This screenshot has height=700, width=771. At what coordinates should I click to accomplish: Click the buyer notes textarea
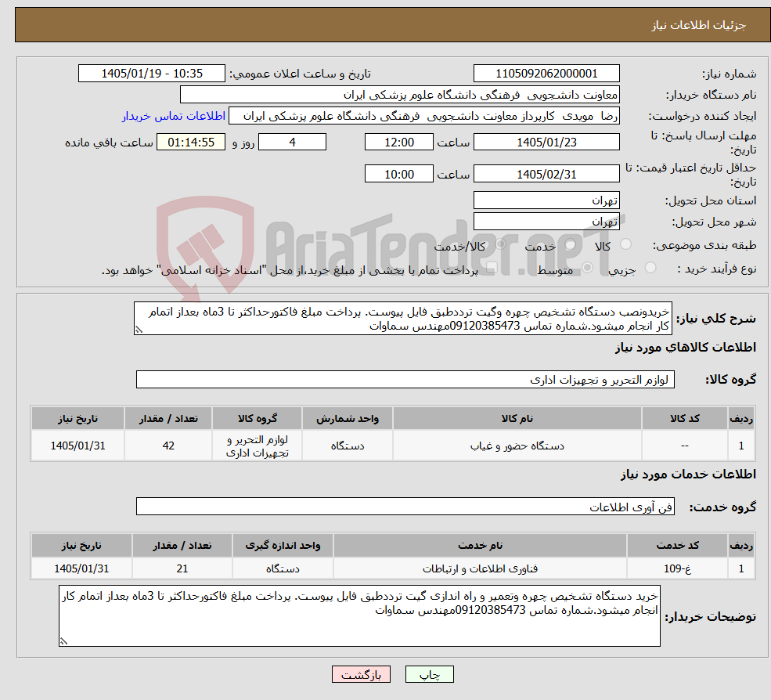point(359,616)
